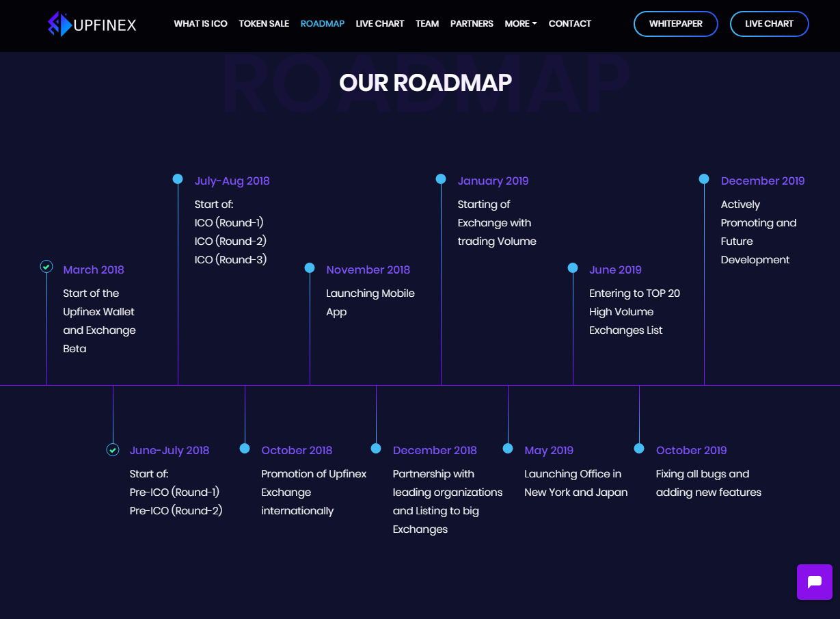
Task: Click 'Starting of Exchange with trading Volume' text
Action: pos(497,222)
